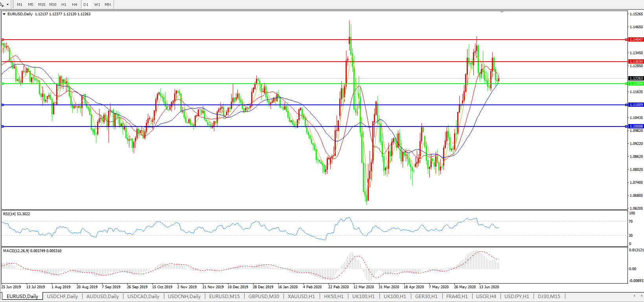Switch chart to M1 timeframe
The image size is (644, 302).
point(20,4)
